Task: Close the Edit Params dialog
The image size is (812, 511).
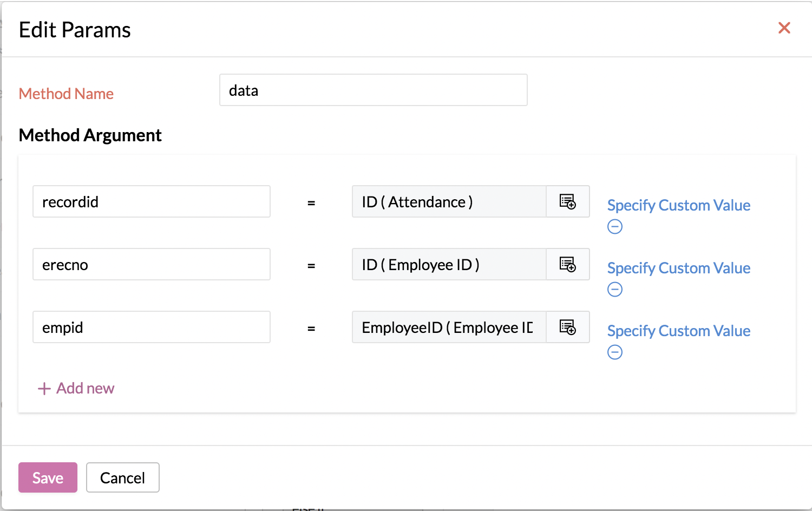Action: (x=784, y=28)
